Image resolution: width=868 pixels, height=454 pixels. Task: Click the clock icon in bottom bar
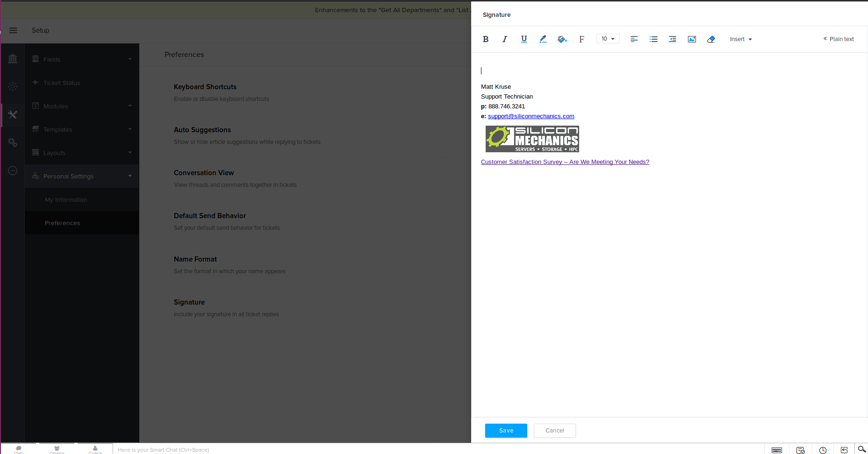coord(823,450)
